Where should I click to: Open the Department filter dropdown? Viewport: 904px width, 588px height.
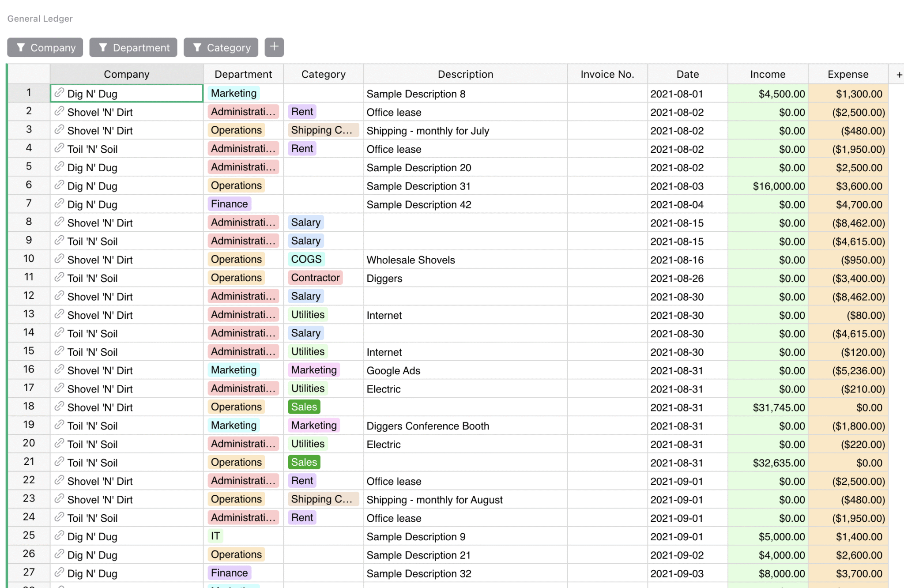(133, 47)
